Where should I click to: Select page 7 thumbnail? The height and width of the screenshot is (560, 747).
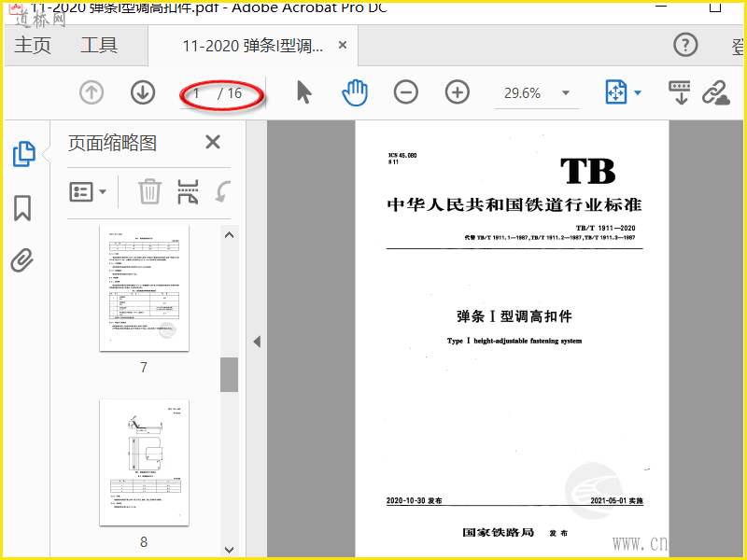[144, 287]
